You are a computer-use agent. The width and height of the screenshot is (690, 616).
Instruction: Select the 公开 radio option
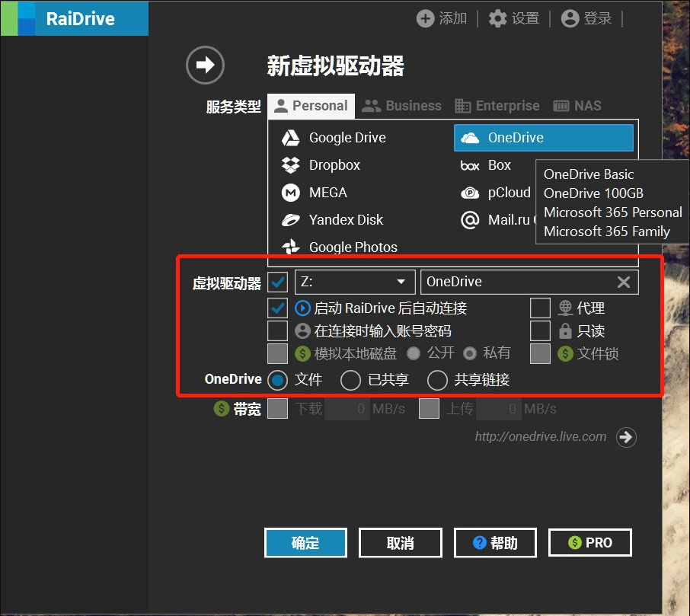tap(414, 353)
